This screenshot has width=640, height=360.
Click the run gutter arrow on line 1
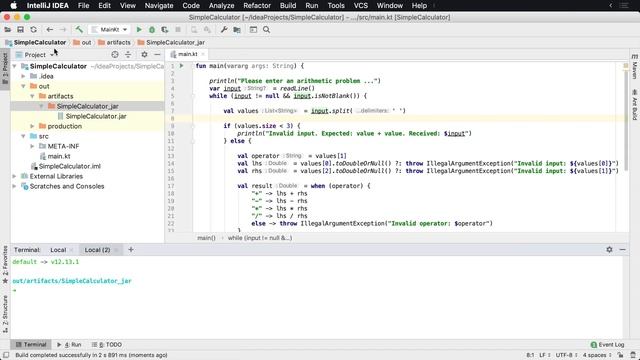[x=182, y=66]
